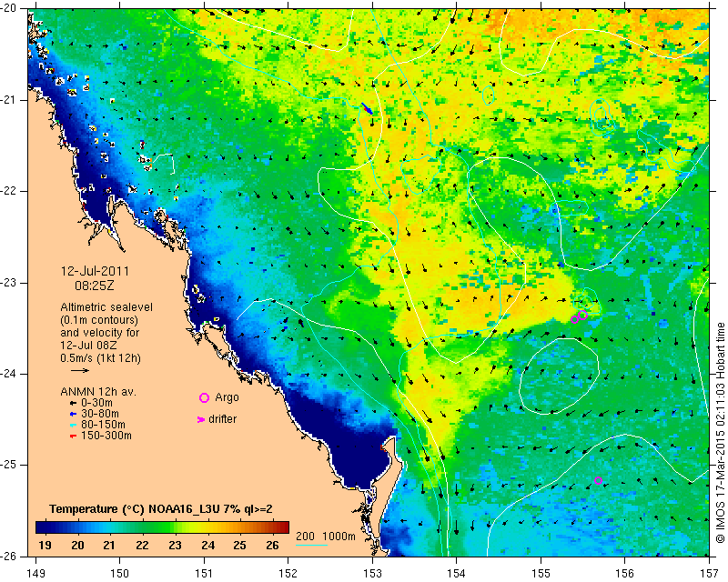Click the cyan 80-150m arrow legend symbol
This screenshot has width=728, height=582.
click(73, 425)
